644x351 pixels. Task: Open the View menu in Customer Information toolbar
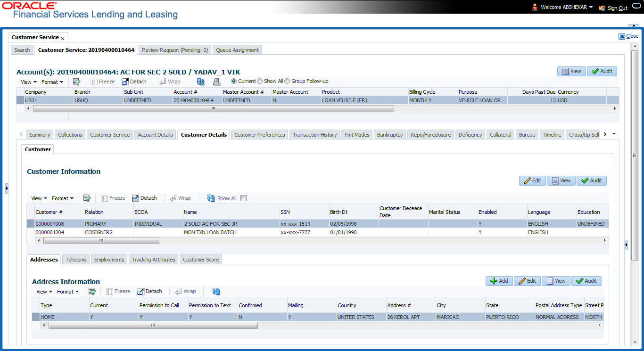pos(39,198)
